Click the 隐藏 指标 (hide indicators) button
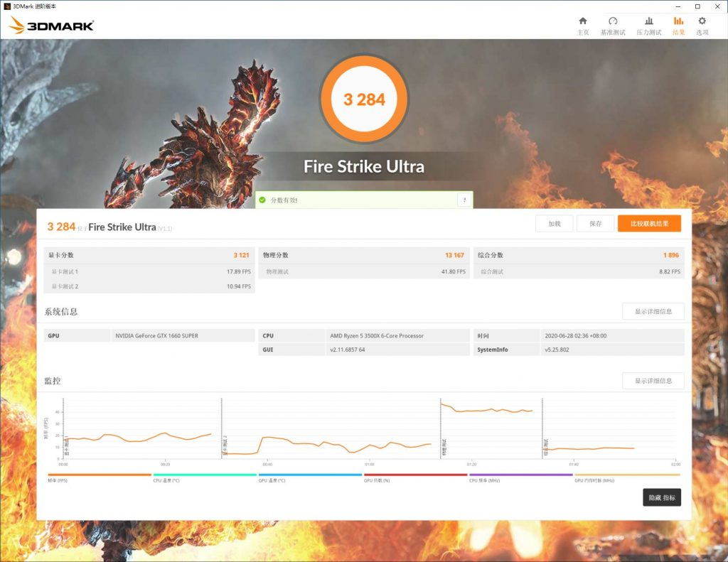728x562 pixels. [662, 497]
